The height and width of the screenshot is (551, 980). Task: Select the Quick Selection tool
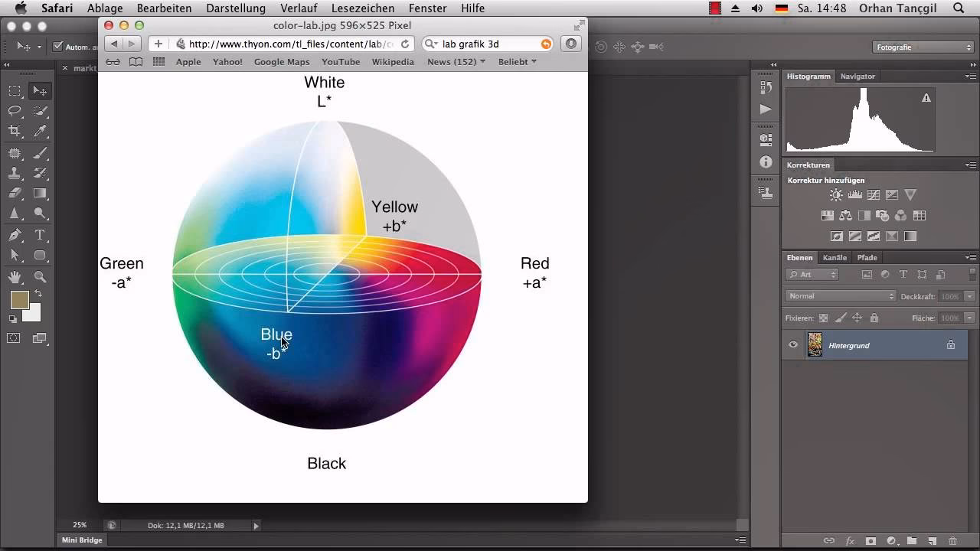40,111
